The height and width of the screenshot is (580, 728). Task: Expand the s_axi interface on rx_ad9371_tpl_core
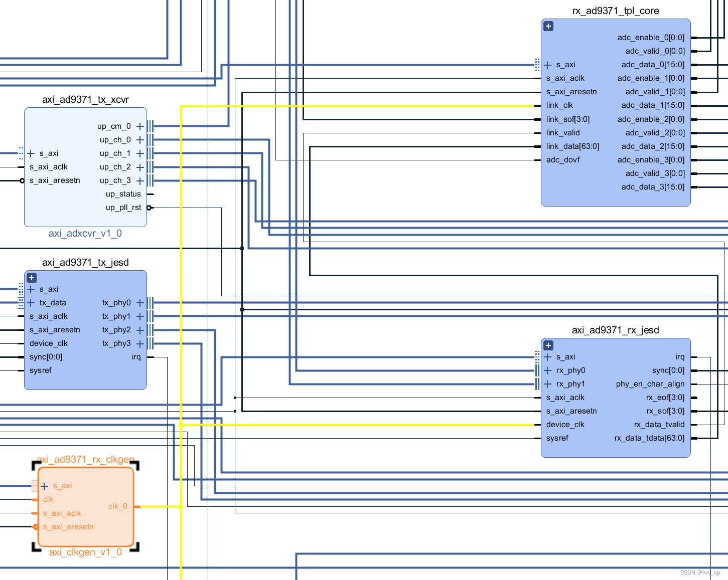click(548, 65)
